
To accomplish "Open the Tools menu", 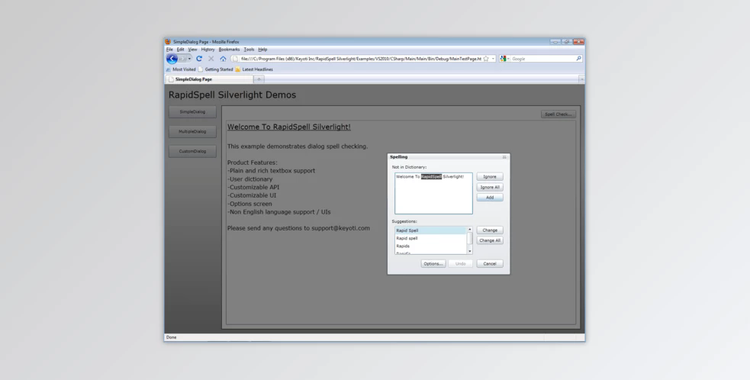I will click(249, 49).
